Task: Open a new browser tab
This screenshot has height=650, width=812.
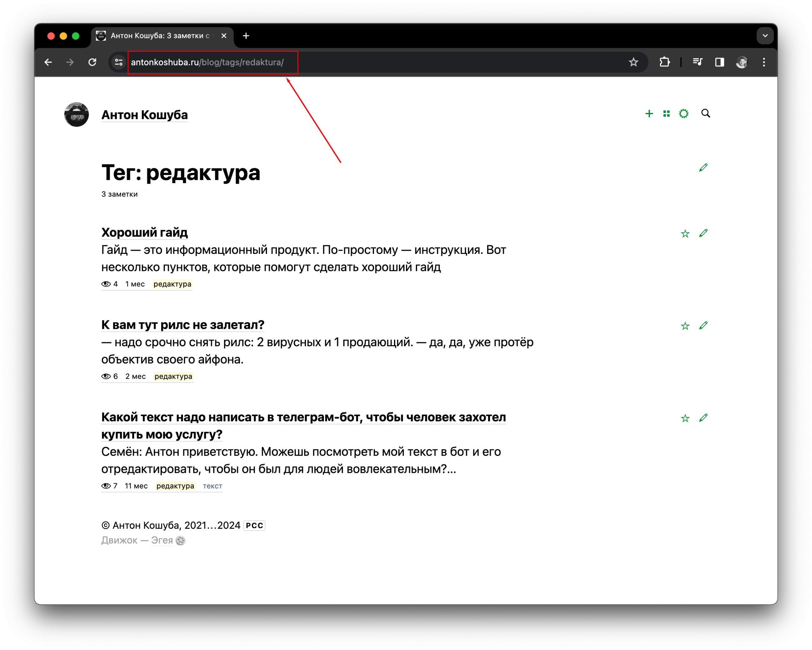Action: [x=246, y=36]
